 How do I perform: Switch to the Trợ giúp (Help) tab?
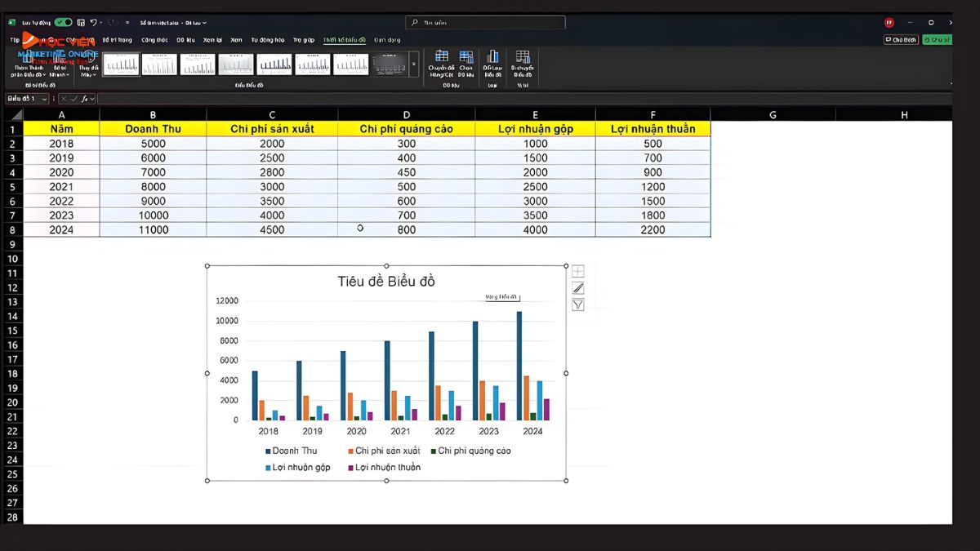[x=303, y=40]
